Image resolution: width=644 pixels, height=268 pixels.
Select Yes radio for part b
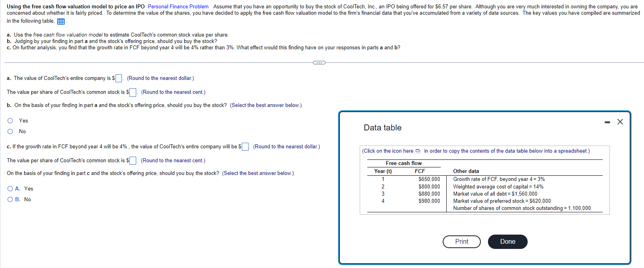coord(10,120)
